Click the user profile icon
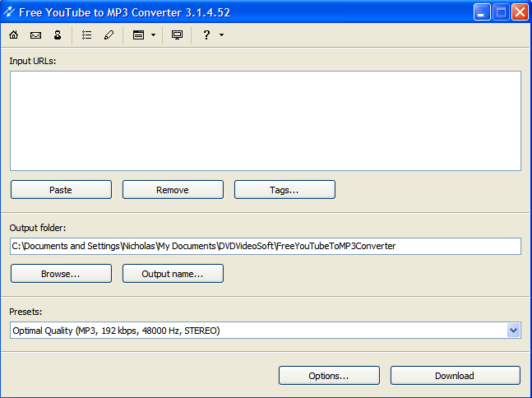532x398 pixels. 58,35
